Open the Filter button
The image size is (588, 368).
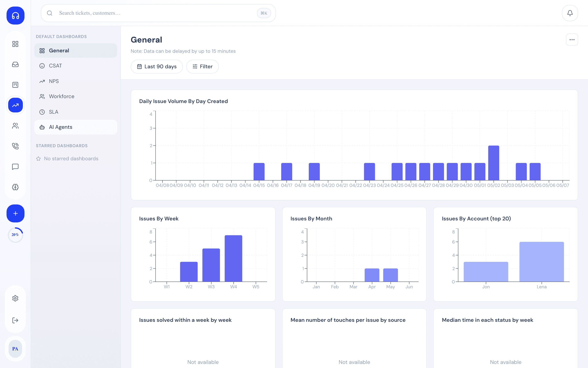(x=202, y=67)
